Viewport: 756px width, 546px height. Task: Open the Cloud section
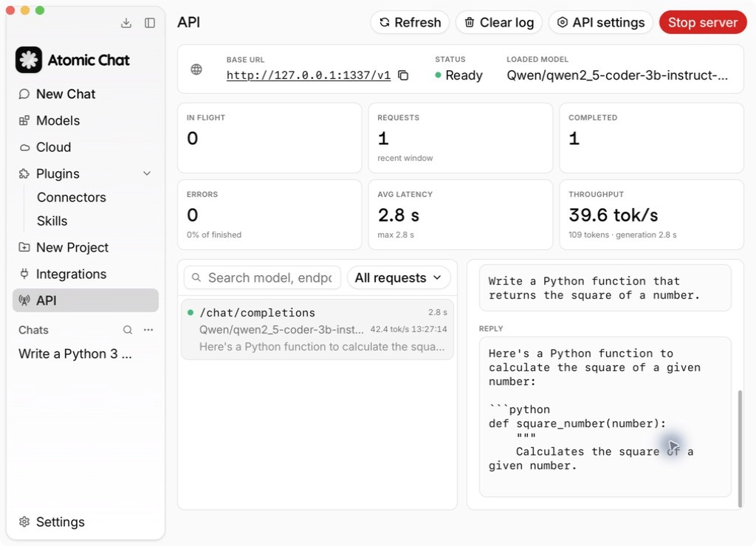click(86, 147)
